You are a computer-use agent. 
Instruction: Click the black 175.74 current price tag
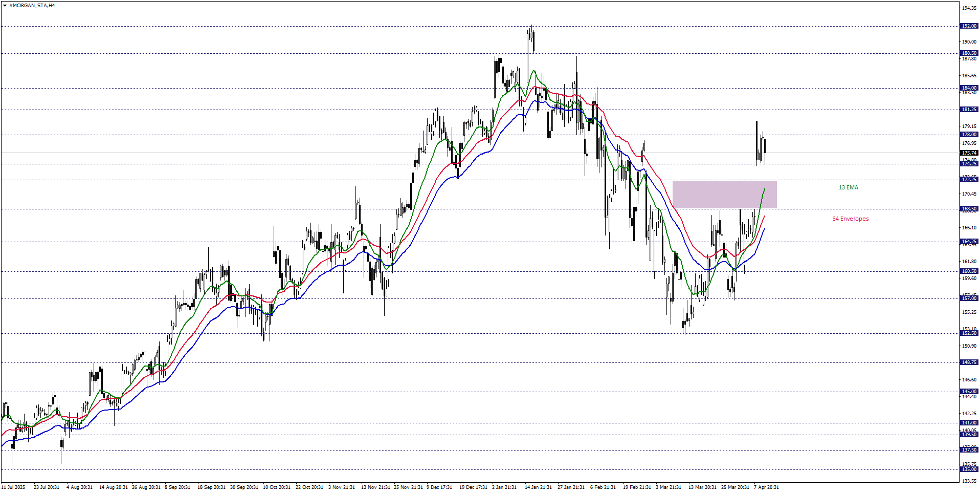click(969, 153)
